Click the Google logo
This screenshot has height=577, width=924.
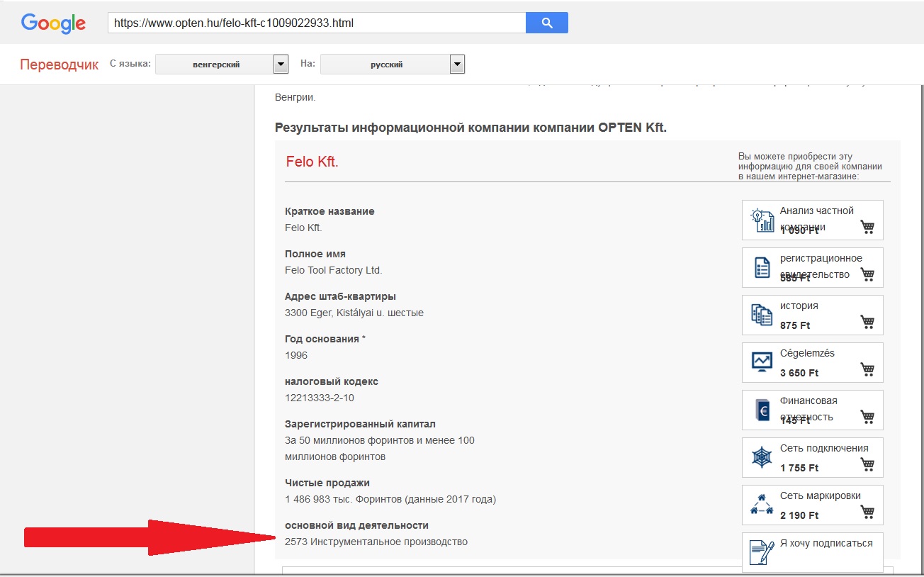(x=54, y=23)
